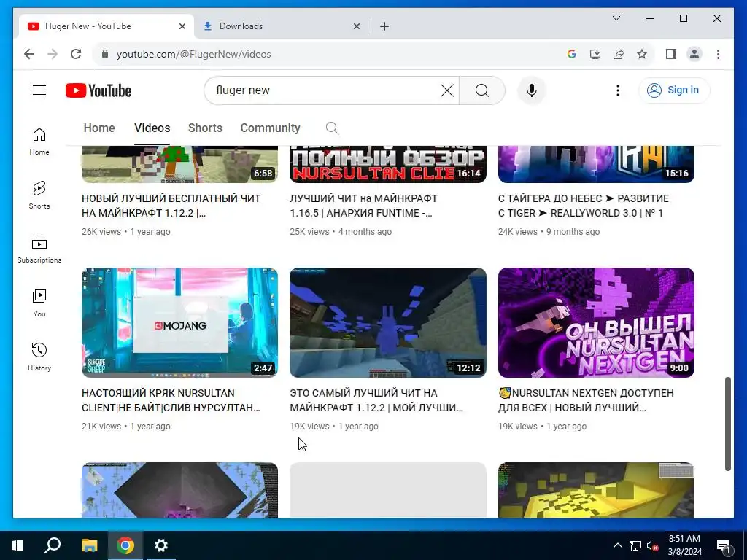Click the channel search magnifier icon
This screenshot has height=560, width=747.
point(332,128)
